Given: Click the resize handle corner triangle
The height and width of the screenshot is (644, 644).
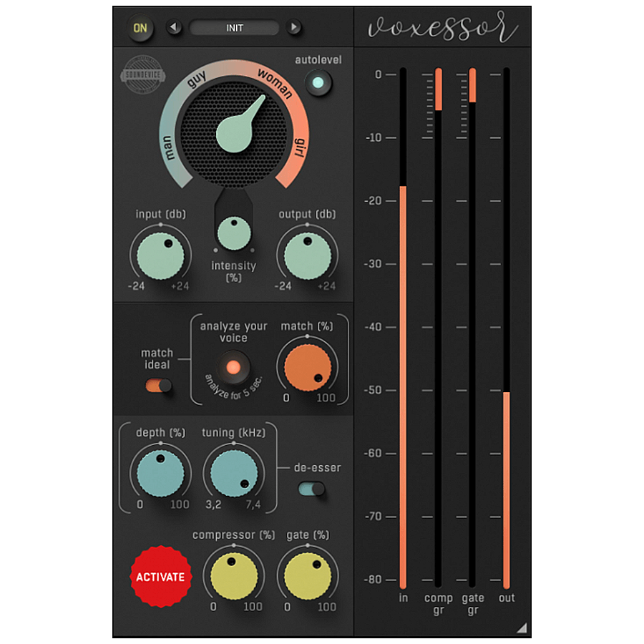Looking at the screenshot, I should [x=522, y=628].
